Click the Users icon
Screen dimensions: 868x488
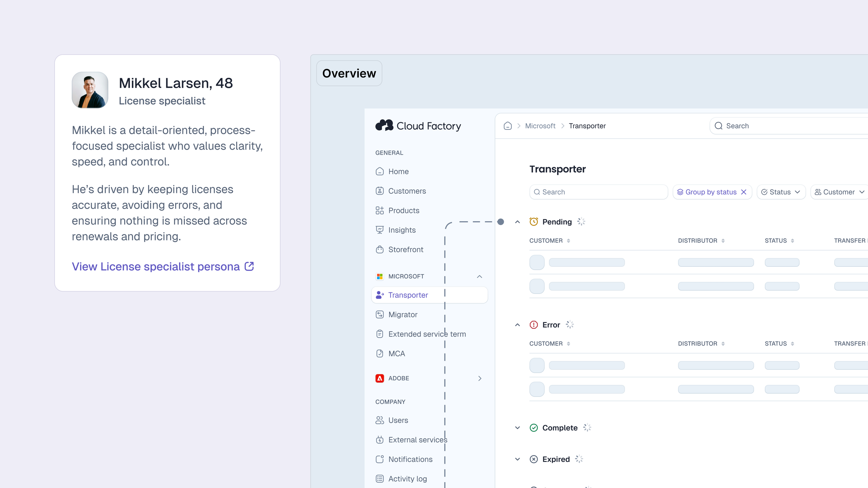click(x=379, y=420)
